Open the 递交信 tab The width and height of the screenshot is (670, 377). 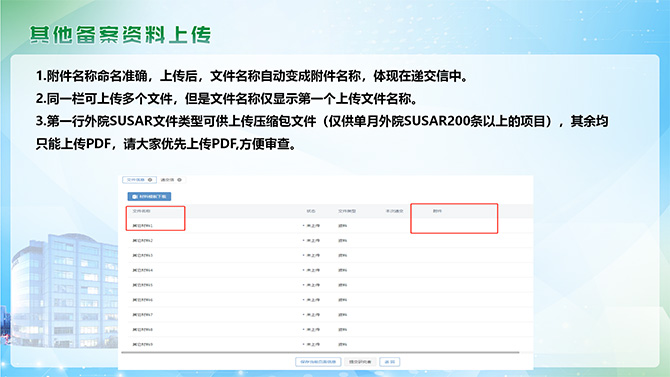tap(171, 180)
